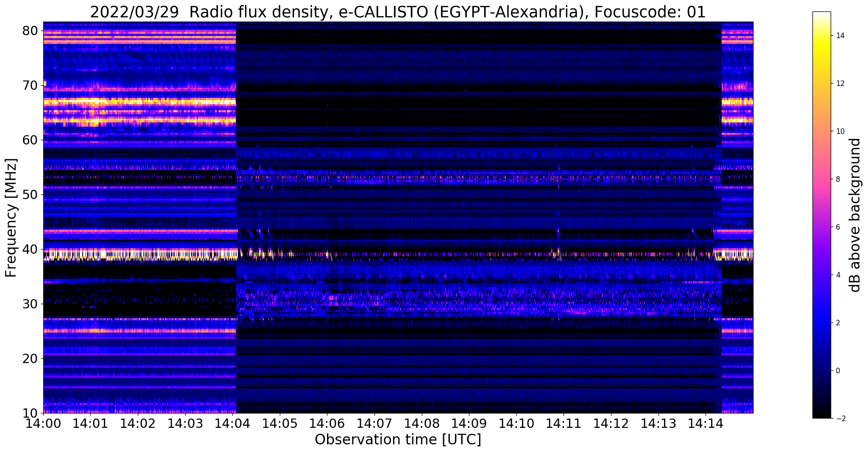
Task: Click the 14:11 time tick label
Action: (x=564, y=423)
